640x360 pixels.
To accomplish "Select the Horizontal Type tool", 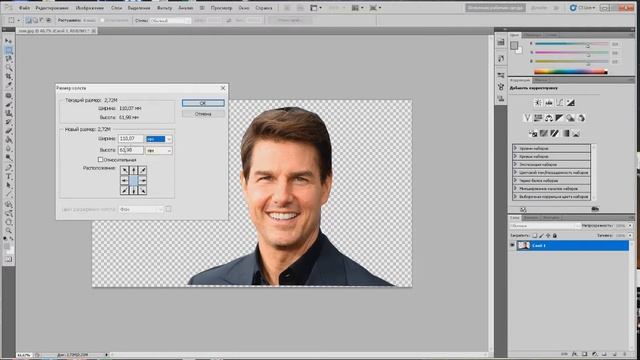I will 9,176.
